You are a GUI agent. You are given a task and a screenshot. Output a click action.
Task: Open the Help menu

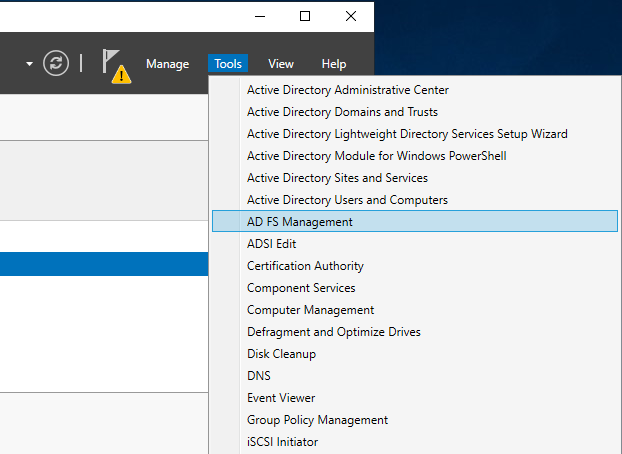click(334, 64)
